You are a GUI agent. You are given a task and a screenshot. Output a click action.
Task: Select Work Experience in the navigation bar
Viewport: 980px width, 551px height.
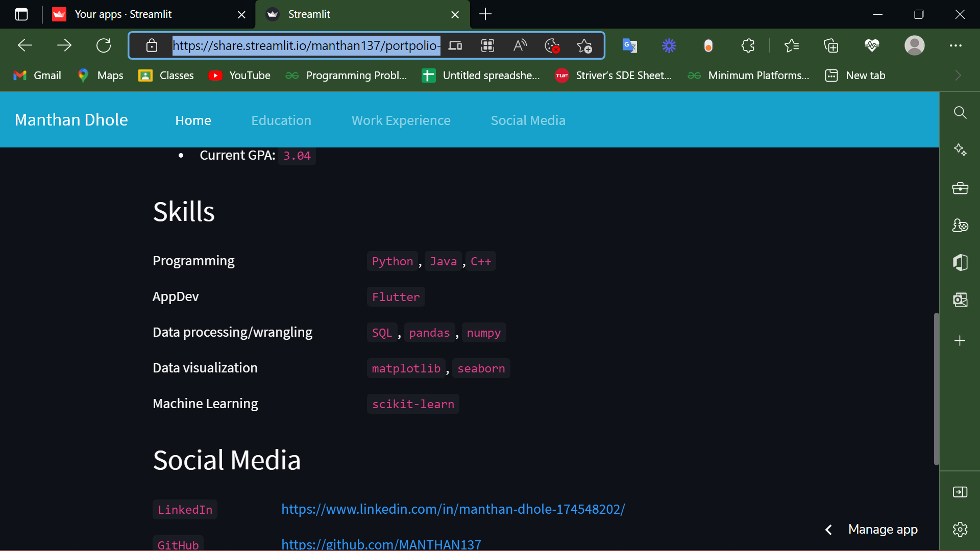coord(401,120)
